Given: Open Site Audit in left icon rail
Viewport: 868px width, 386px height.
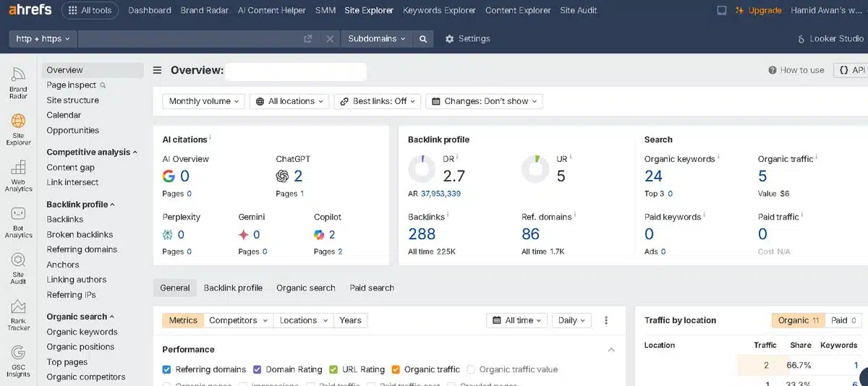Looking at the screenshot, I should 18,268.
